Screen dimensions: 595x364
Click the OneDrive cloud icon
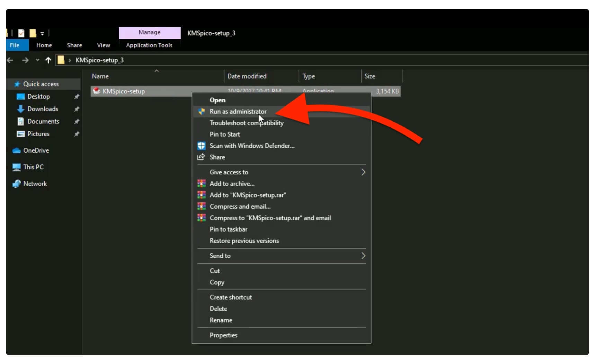pyautogui.click(x=17, y=151)
